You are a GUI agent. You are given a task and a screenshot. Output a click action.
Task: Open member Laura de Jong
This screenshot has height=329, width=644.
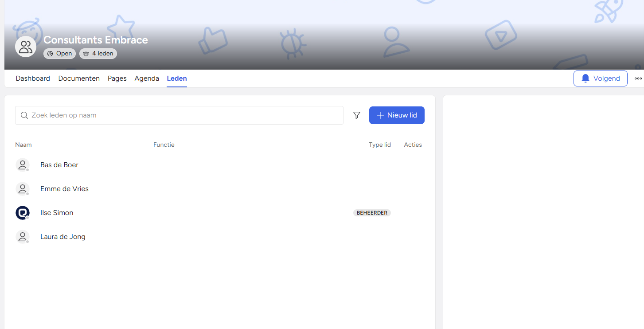click(x=62, y=237)
